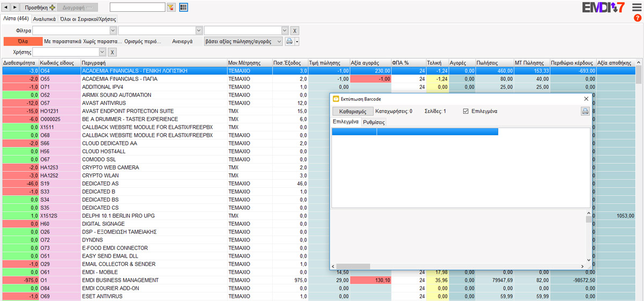Close the Εκτύπωση Barcode dialog
This screenshot has height=301, width=644.
(x=586, y=99)
